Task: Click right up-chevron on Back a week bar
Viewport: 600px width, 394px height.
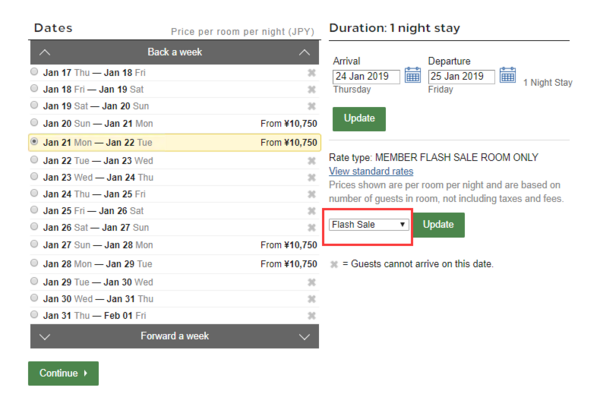Action: point(305,52)
